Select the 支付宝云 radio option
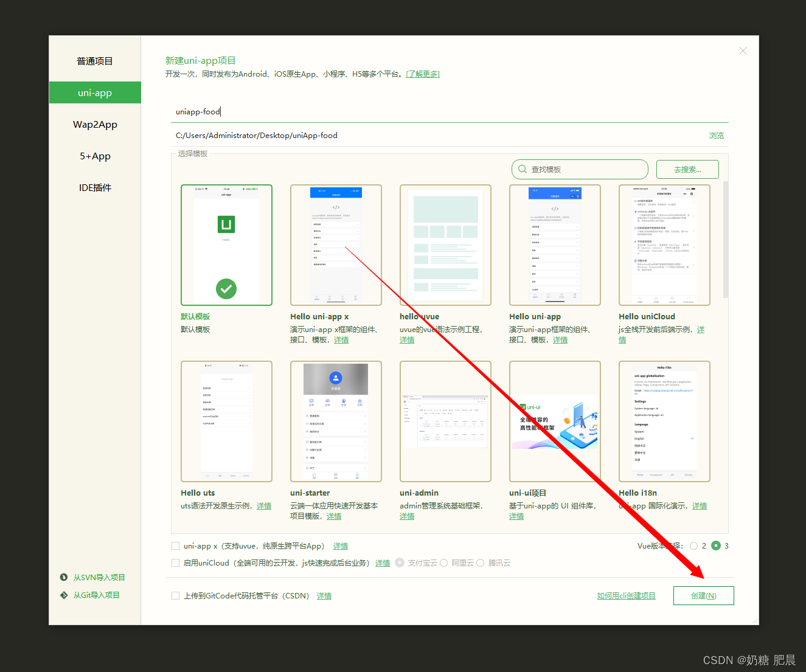806x672 pixels. pos(400,563)
